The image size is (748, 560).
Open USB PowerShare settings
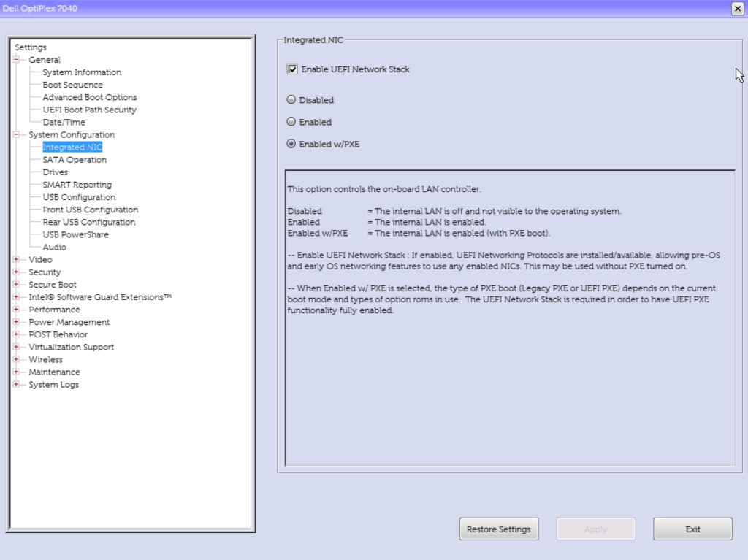point(76,234)
